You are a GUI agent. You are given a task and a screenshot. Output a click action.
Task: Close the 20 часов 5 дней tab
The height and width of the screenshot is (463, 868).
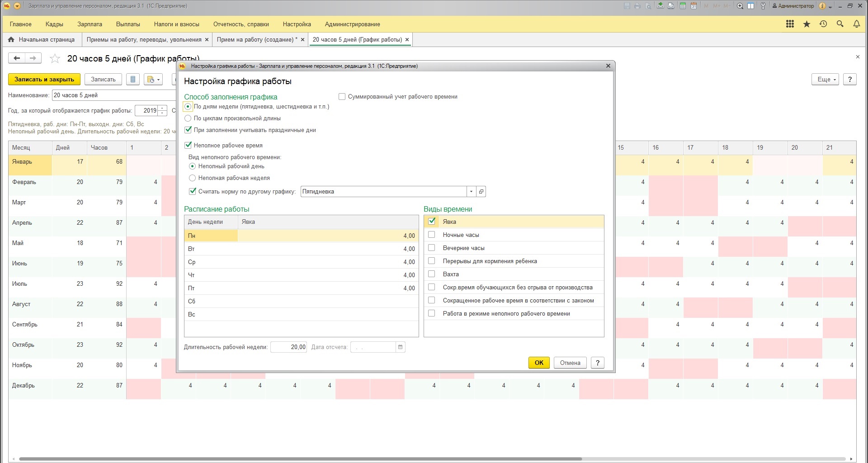click(407, 39)
